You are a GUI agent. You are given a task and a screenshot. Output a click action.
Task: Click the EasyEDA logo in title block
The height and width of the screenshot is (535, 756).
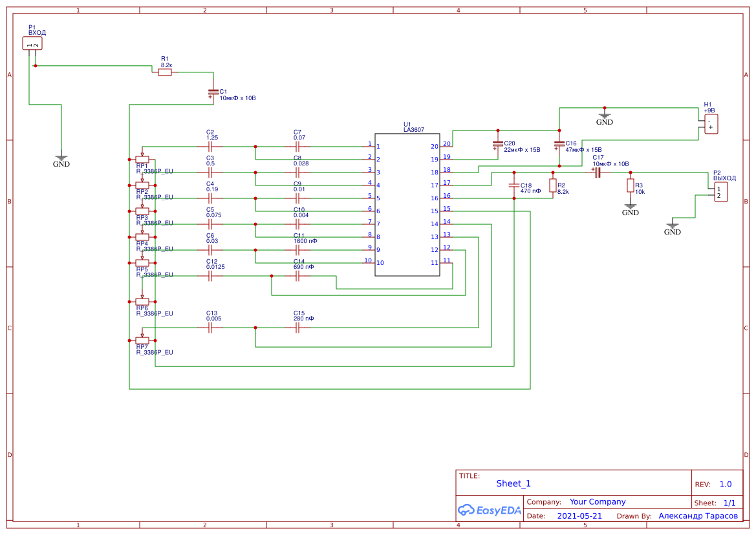click(x=489, y=510)
